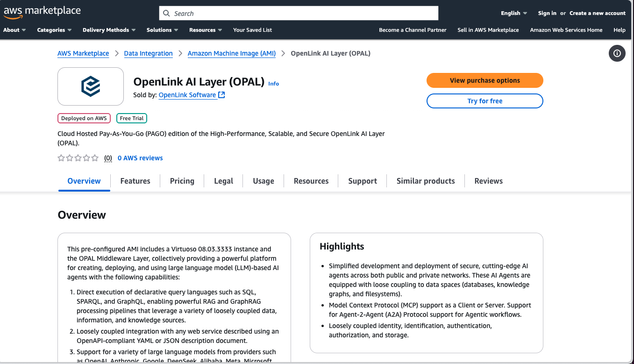634x364 pixels.
Task: Switch to the Resources tab
Action: tap(311, 181)
